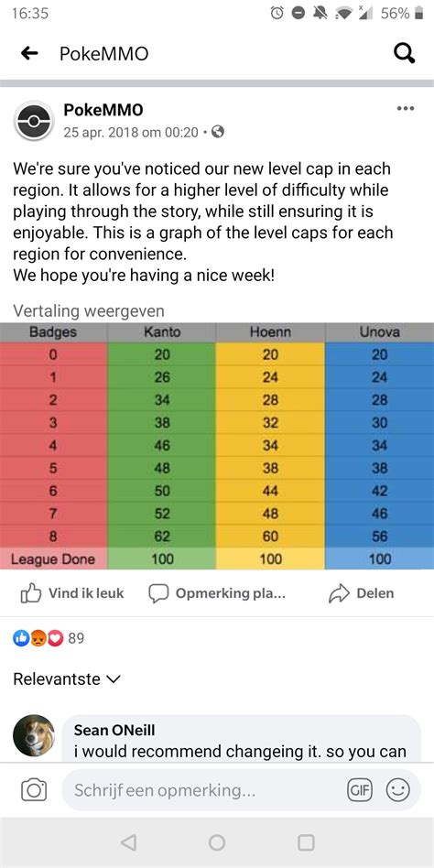Tap Opmerking plaatsen to comment
Viewport: 434px width, 868px height.
coord(217,593)
